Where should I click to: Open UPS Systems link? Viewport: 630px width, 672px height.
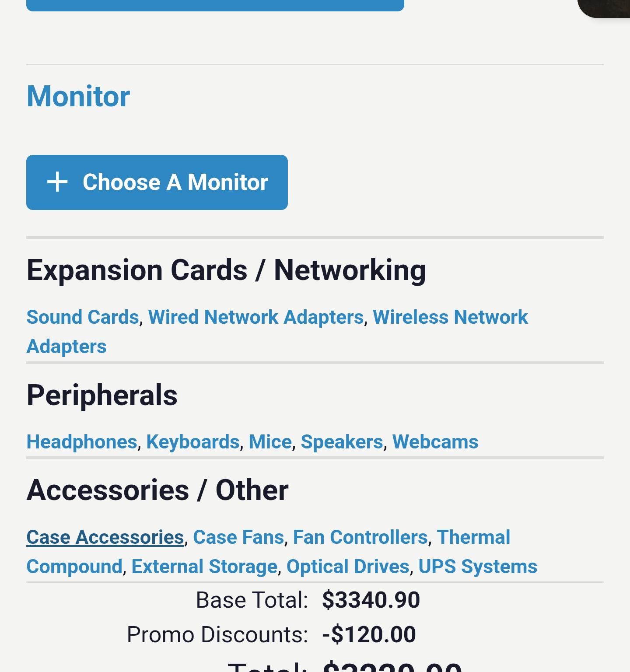tap(478, 567)
